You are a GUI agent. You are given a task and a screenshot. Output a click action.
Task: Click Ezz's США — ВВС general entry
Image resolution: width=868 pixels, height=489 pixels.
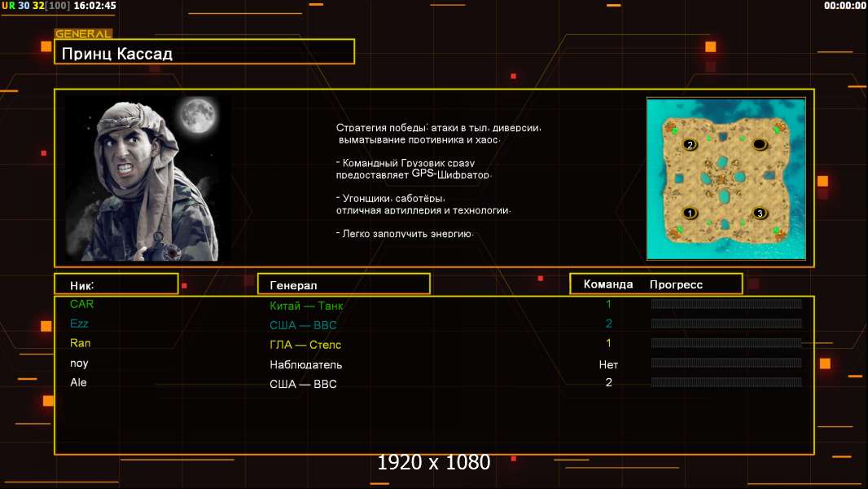[303, 325]
